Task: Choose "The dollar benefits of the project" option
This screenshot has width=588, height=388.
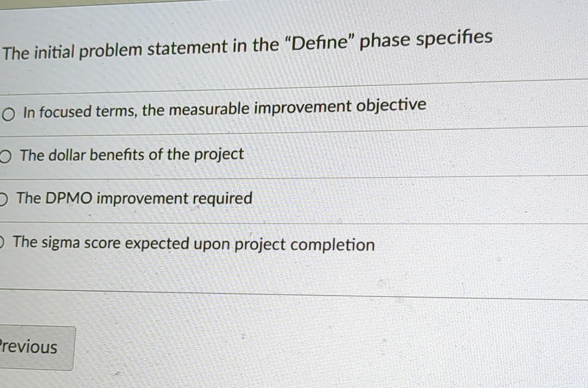Action: [131, 155]
